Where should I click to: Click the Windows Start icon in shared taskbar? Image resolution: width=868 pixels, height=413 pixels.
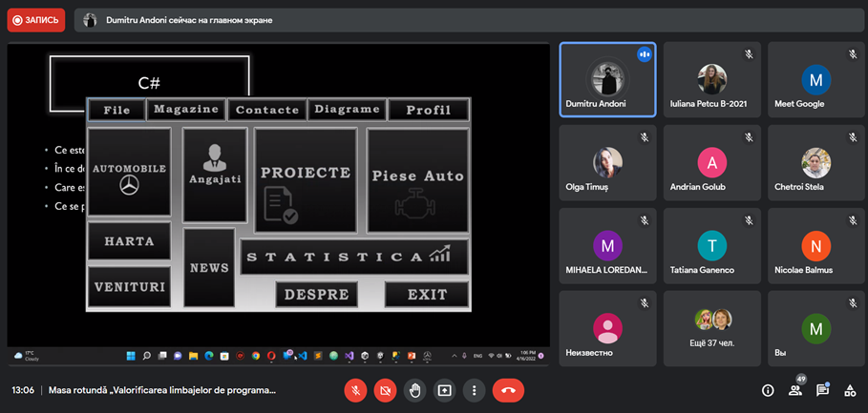tap(131, 356)
